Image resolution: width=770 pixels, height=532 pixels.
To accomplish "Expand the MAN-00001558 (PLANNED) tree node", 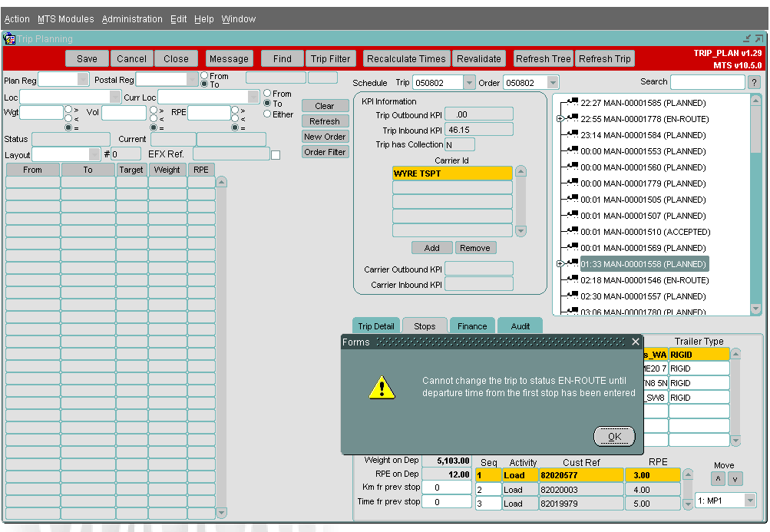I will pyautogui.click(x=560, y=263).
